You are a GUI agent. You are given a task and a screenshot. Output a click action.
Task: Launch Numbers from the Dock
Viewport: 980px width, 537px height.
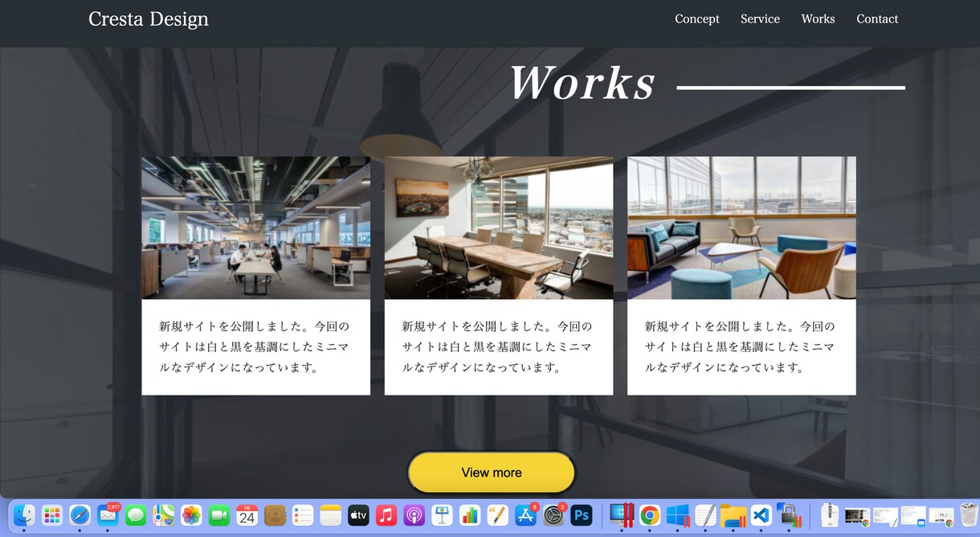[x=470, y=515]
